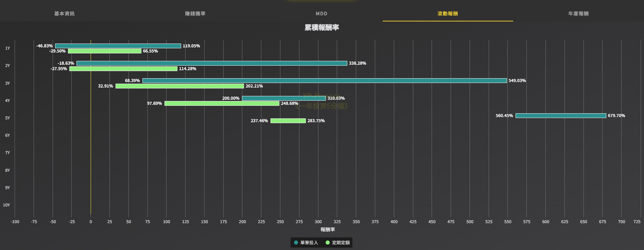Click the 3Y axis label
644x250 pixels.
point(7,83)
